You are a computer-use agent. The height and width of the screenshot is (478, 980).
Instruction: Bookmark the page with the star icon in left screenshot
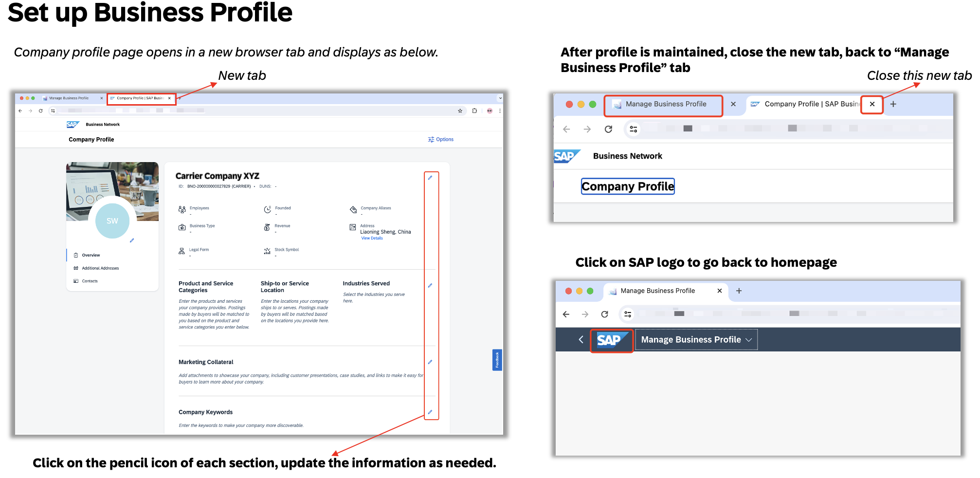pyautogui.click(x=460, y=111)
